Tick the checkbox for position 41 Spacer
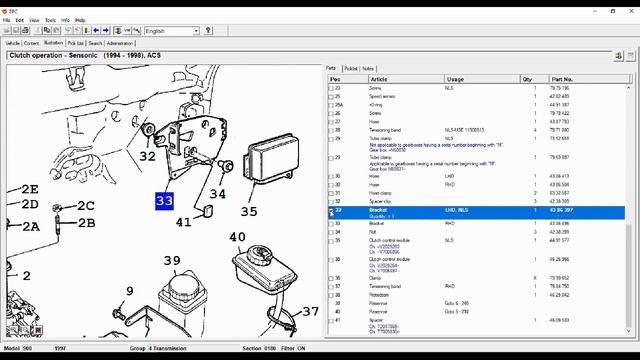Image resolution: width=640 pixels, height=360 pixels. pyautogui.click(x=331, y=321)
